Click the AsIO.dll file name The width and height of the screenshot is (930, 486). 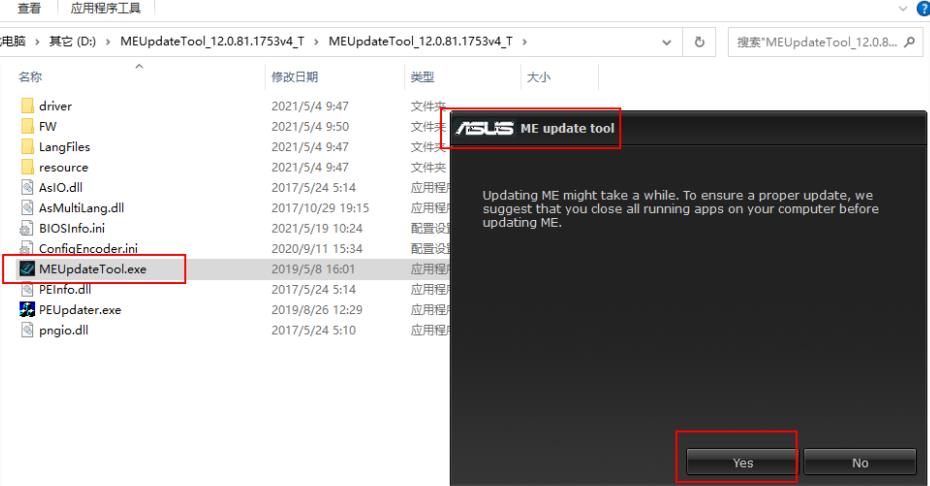click(60, 188)
